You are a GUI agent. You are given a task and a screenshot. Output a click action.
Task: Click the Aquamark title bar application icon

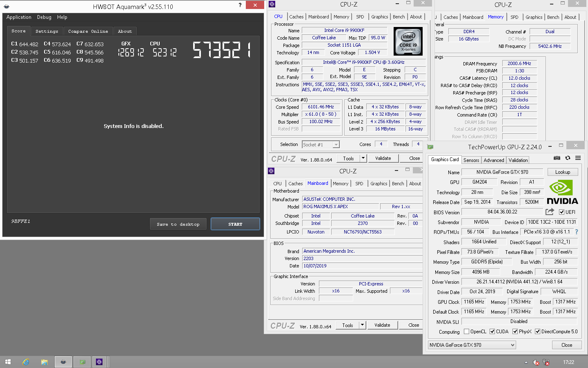tap(6, 7)
